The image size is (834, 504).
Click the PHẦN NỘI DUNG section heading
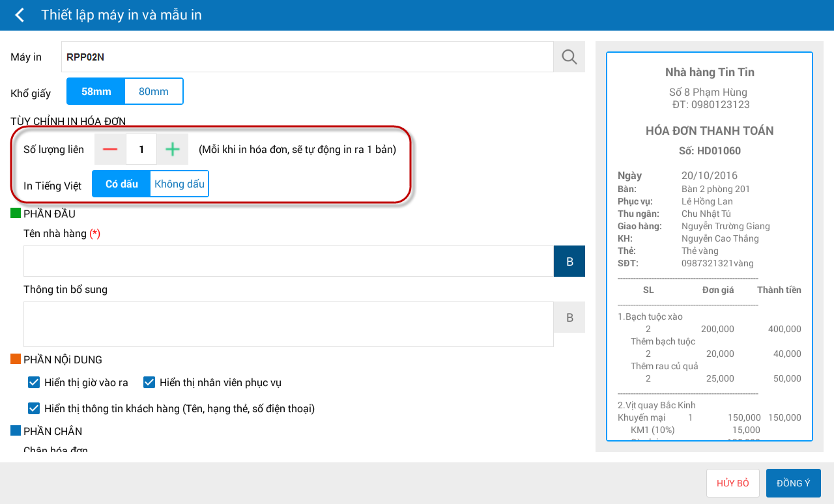[x=63, y=359]
